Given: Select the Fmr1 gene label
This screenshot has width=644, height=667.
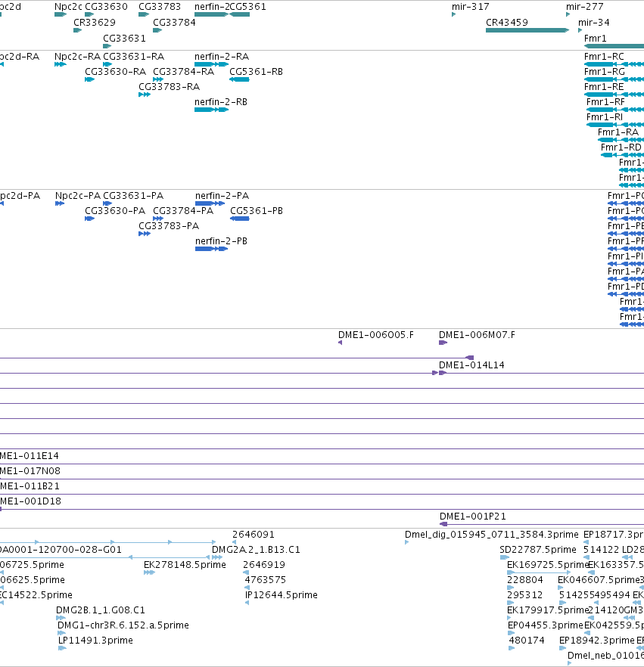Looking at the screenshot, I should point(595,39).
